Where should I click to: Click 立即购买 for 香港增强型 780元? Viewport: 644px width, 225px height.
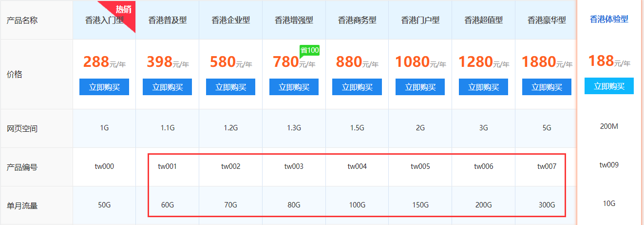294,87
